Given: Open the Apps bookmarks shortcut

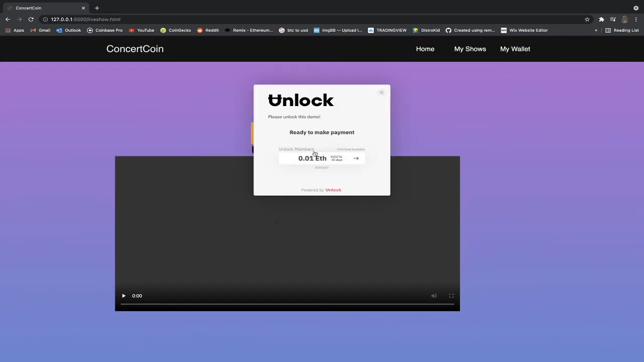Looking at the screenshot, I should (x=15, y=30).
